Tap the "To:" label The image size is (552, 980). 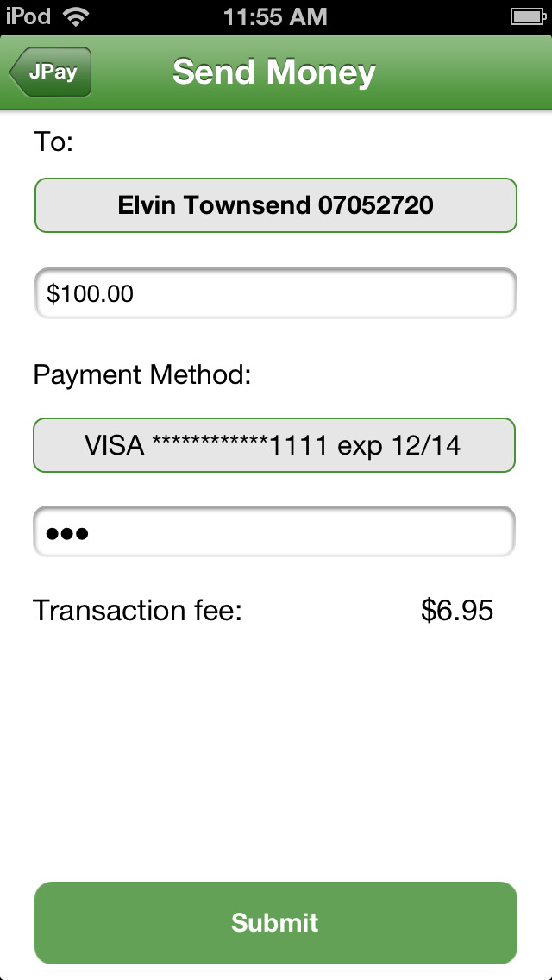click(x=53, y=141)
